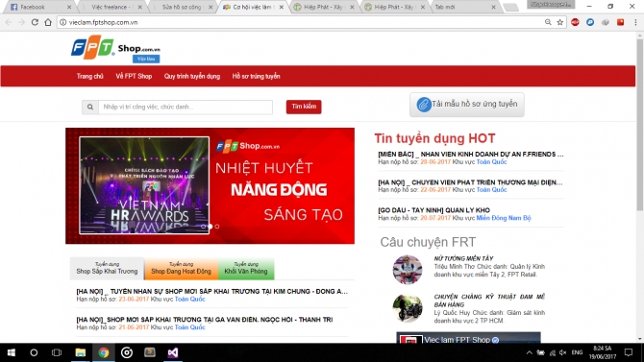644x362 pixels.
Task: Go to browser Home page
Action: (x=48, y=22)
